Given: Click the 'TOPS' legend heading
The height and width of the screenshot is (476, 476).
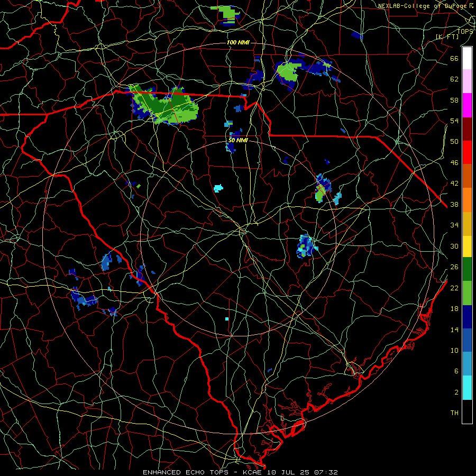Looking at the screenshot, I should [x=465, y=31].
